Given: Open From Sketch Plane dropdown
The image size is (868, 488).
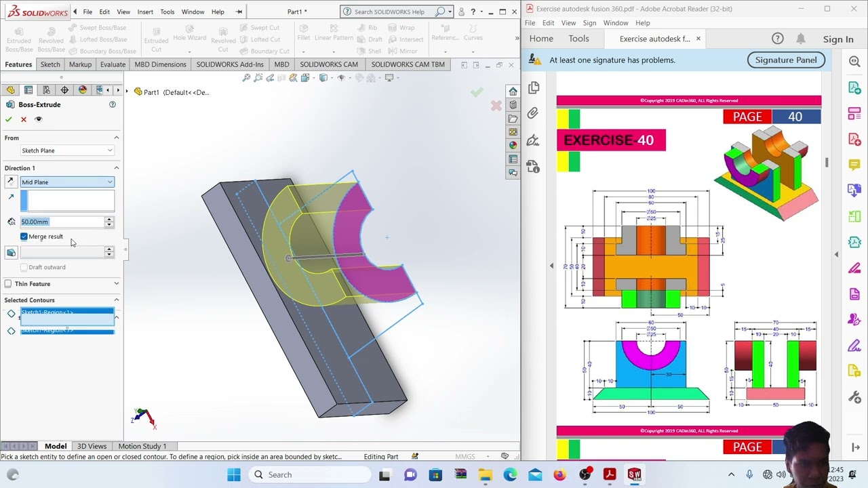Looking at the screenshot, I should tap(67, 150).
